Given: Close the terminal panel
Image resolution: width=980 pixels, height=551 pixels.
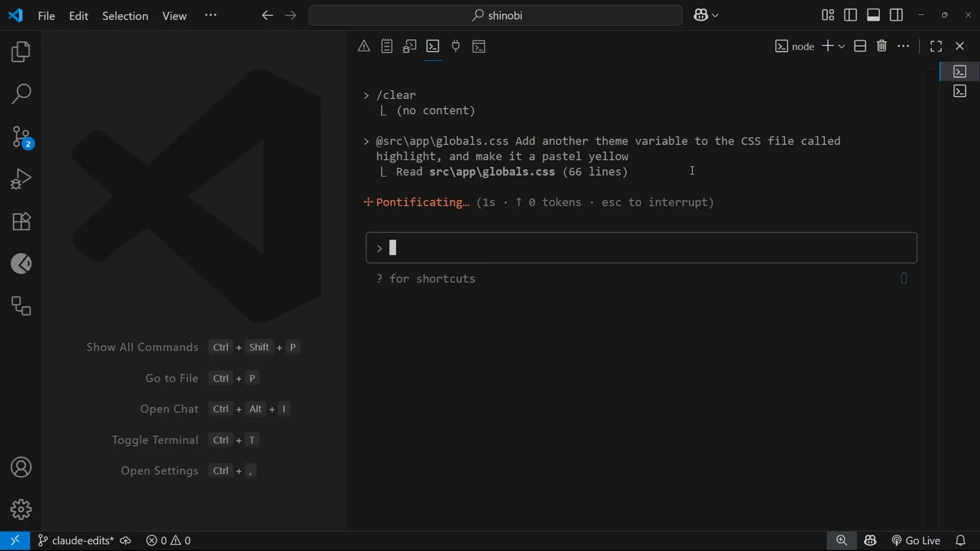Looking at the screenshot, I should point(960,46).
